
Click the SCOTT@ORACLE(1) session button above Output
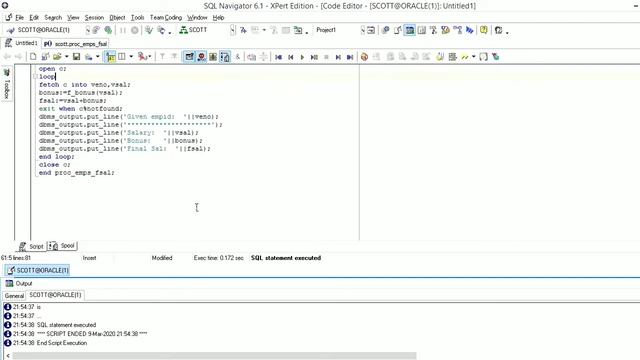click(x=38, y=270)
